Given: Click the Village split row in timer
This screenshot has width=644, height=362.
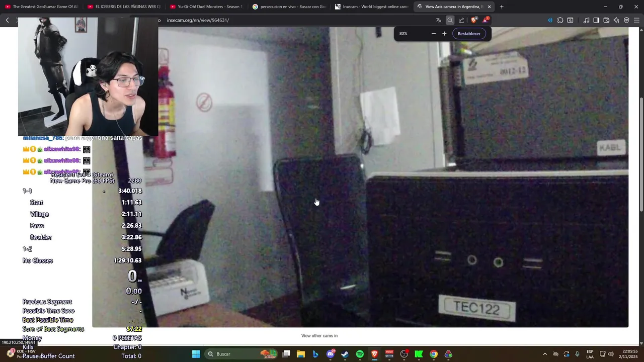Looking at the screenshot, I should coord(82,214).
